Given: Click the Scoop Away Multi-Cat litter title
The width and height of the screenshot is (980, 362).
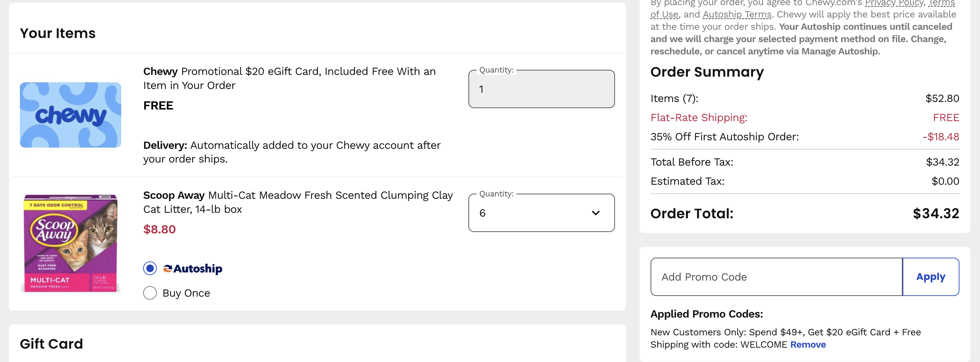Looking at the screenshot, I should click(x=298, y=202).
